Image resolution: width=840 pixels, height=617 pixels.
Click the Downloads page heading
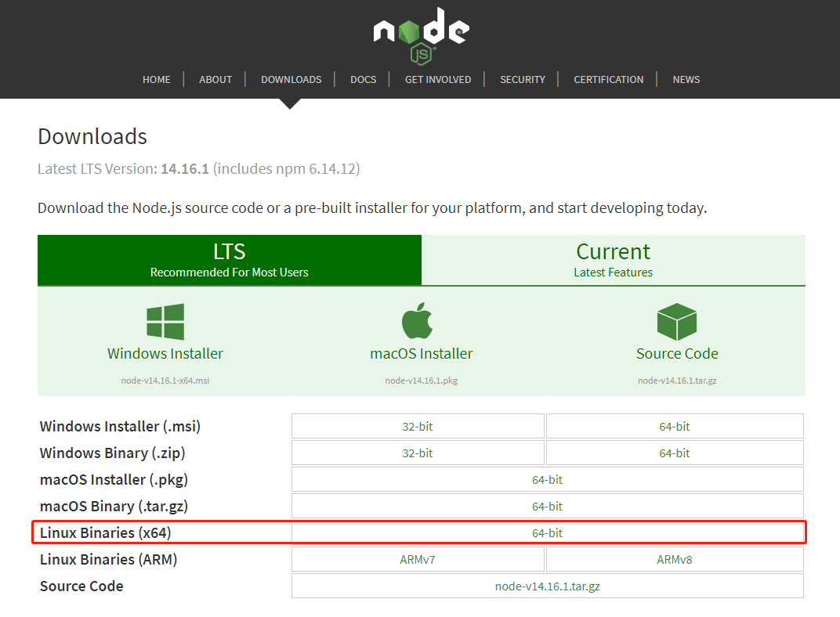(x=92, y=136)
